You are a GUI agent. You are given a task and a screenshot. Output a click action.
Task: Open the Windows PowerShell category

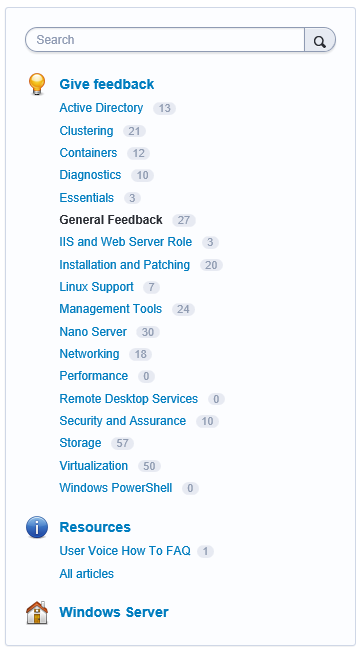click(x=116, y=488)
